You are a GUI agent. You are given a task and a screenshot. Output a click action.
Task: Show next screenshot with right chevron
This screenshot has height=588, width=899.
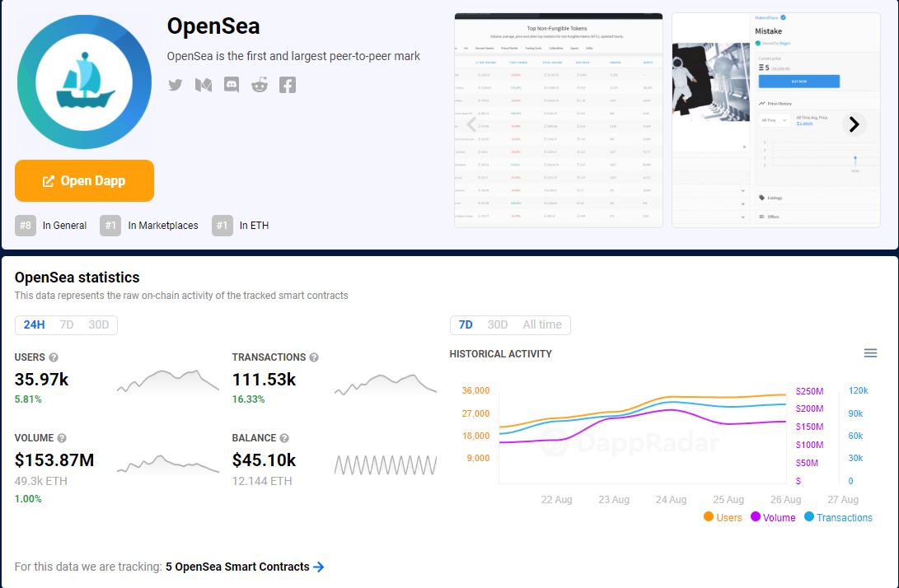pos(854,124)
